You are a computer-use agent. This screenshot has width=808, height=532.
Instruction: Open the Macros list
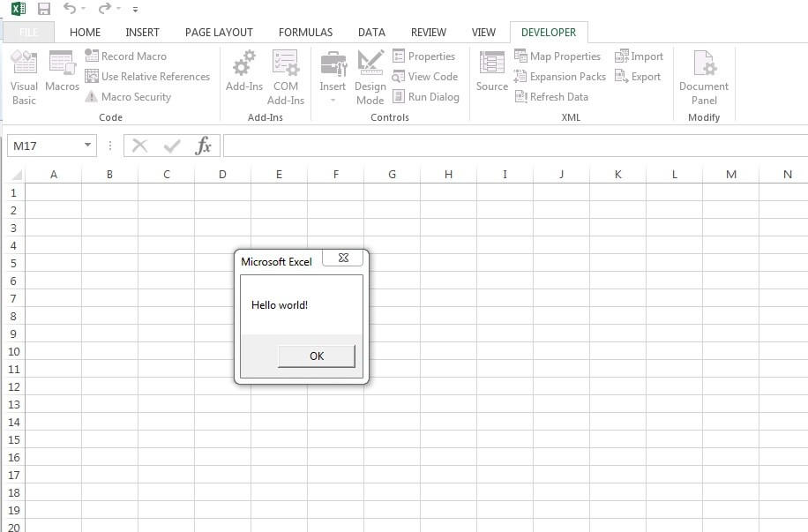(62, 71)
